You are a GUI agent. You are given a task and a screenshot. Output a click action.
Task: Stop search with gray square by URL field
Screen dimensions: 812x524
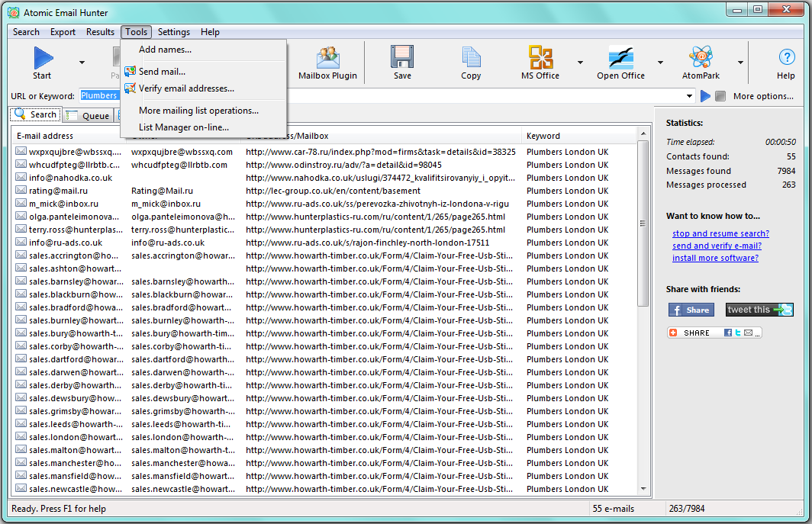pos(720,96)
